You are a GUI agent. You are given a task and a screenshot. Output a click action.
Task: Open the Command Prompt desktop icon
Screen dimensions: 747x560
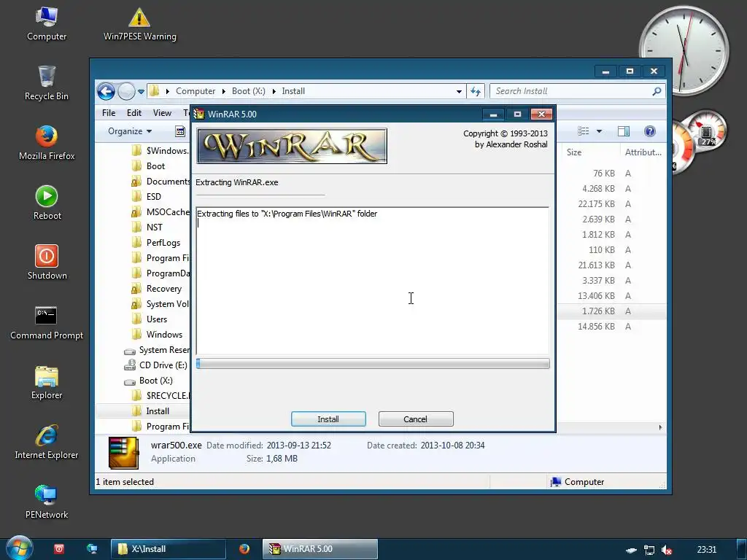click(46, 322)
